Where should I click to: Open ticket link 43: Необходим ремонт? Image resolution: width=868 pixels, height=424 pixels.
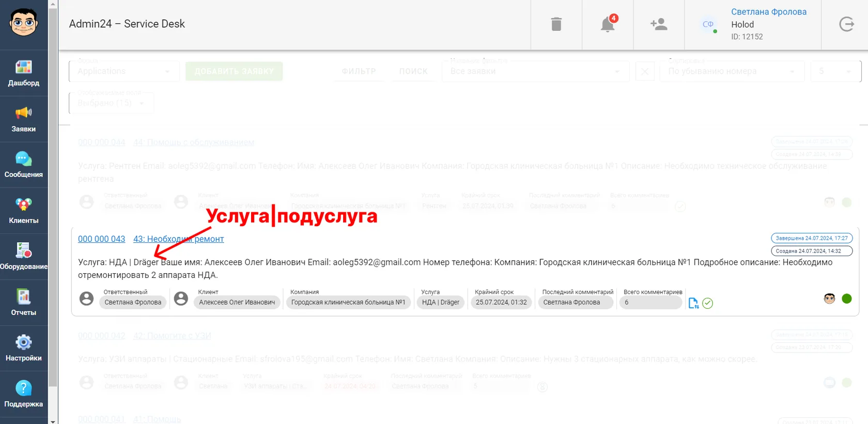pyautogui.click(x=179, y=239)
